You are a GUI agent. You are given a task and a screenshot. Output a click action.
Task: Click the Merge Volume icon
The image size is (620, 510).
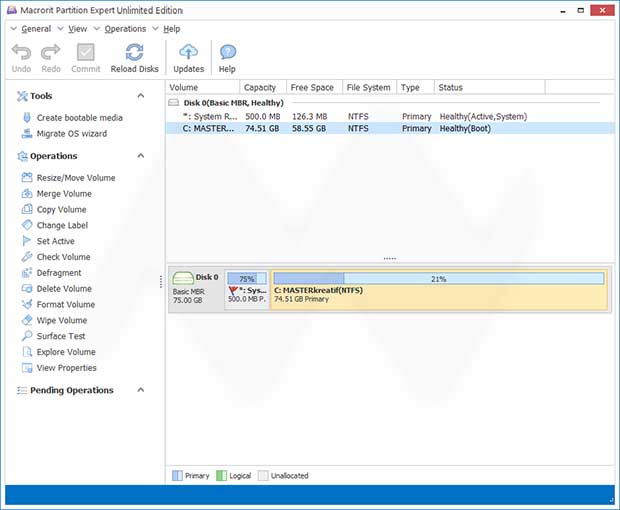tap(27, 193)
